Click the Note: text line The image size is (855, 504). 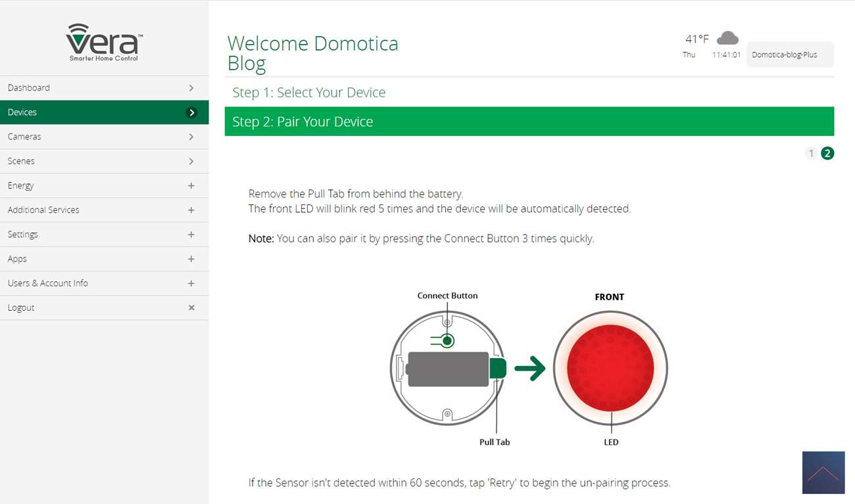[x=421, y=239]
